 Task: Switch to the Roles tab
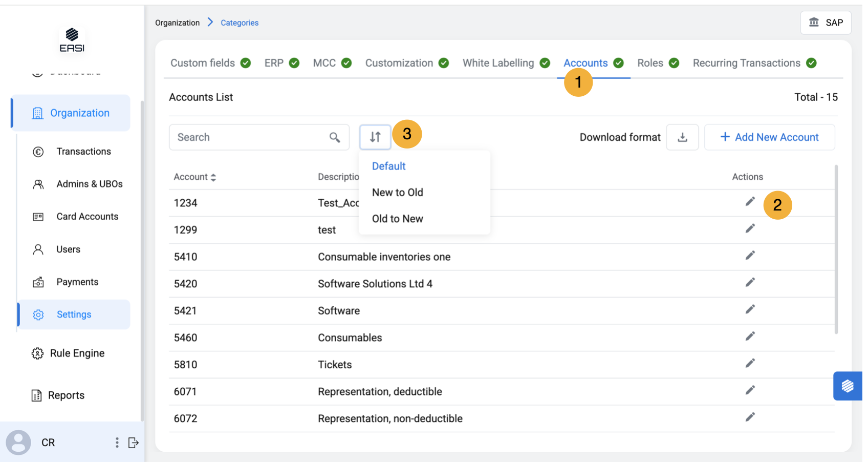click(x=650, y=63)
